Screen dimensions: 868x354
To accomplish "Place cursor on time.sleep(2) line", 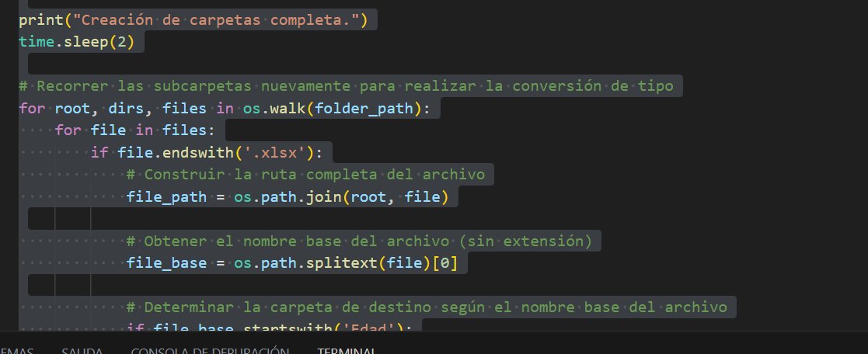I will coord(76,42).
